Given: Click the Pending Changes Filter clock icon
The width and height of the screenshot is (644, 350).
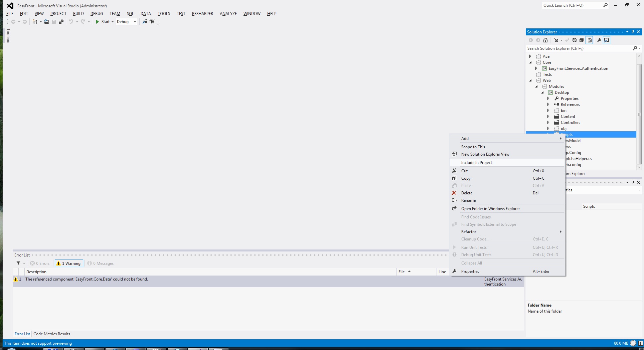Looking at the screenshot, I should tap(556, 40).
